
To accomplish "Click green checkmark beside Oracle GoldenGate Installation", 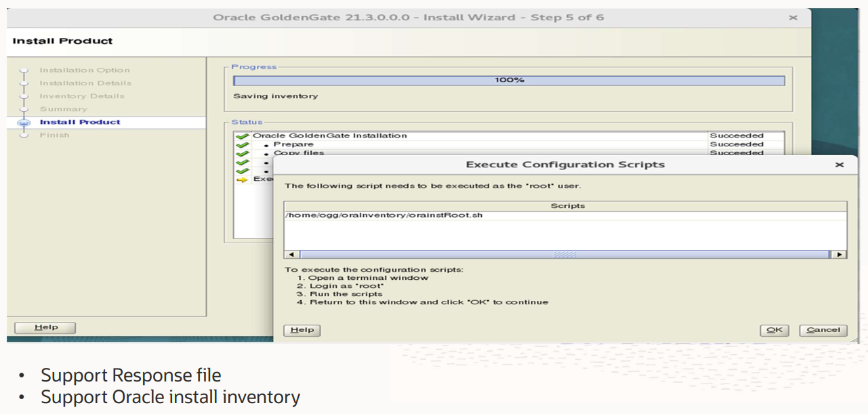I will [242, 136].
